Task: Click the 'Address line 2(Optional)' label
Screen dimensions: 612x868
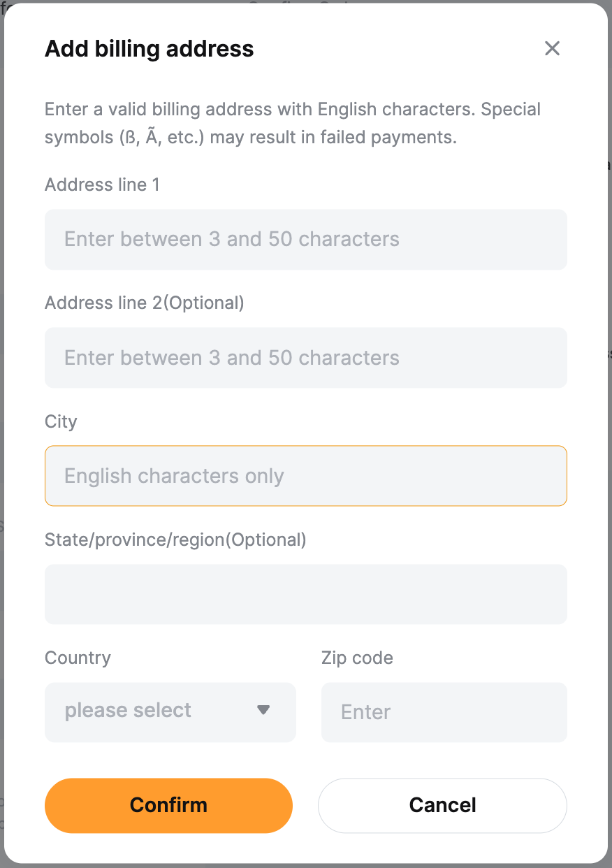Action: (145, 303)
